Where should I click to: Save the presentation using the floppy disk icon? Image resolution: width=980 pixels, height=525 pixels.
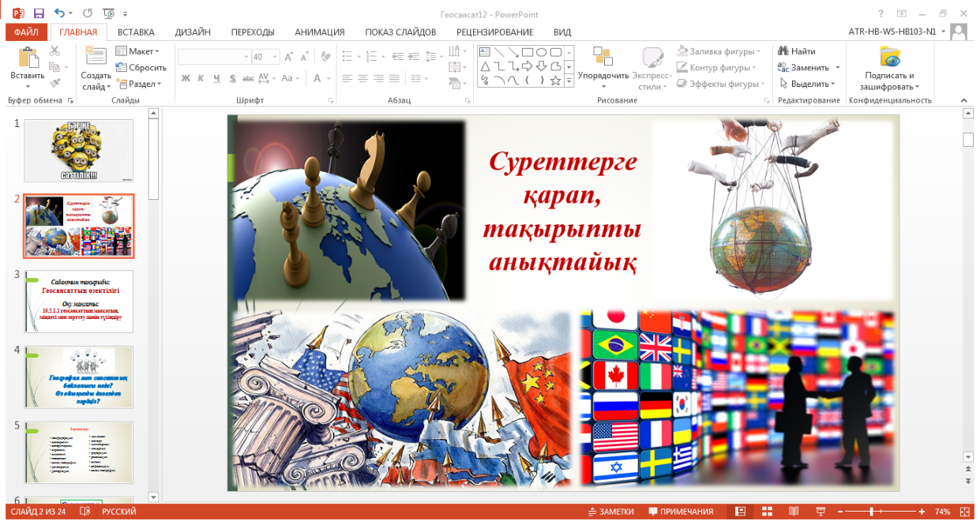coord(39,13)
